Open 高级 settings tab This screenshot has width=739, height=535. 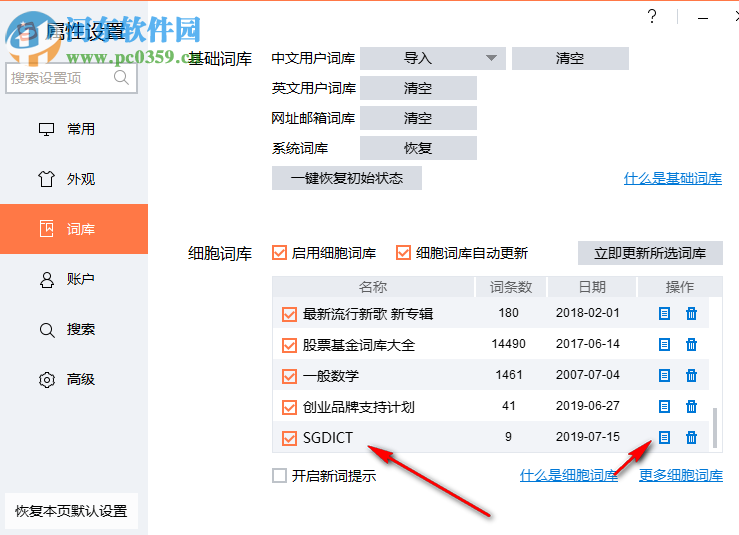pos(74,379)
